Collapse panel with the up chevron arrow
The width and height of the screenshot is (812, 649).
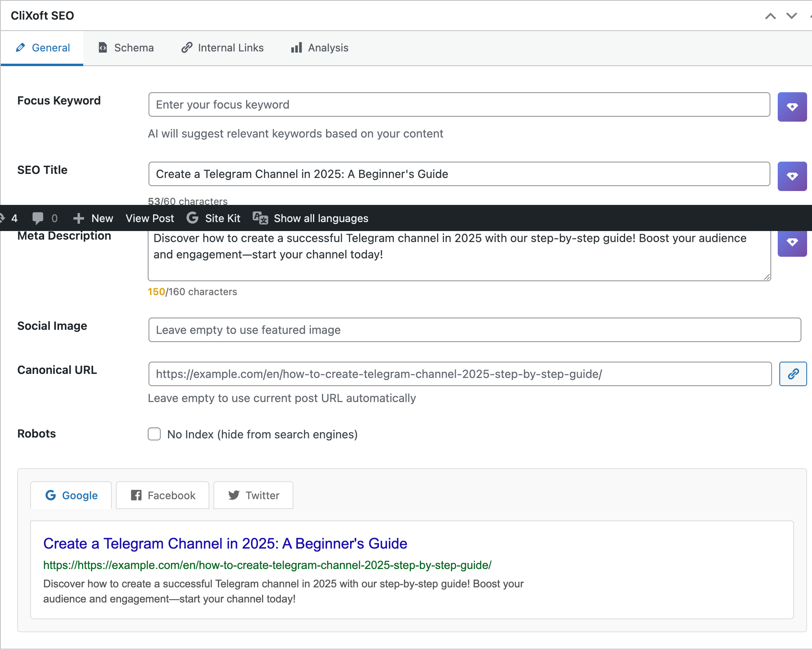770,16
